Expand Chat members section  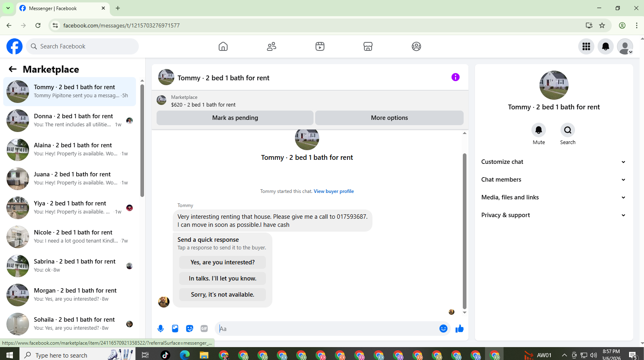coord(554,180)
